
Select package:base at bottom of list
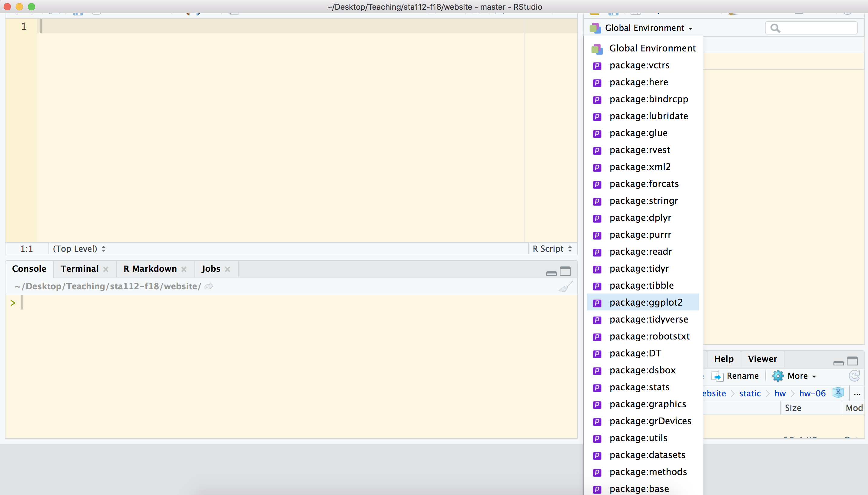[x=639, y=489]
